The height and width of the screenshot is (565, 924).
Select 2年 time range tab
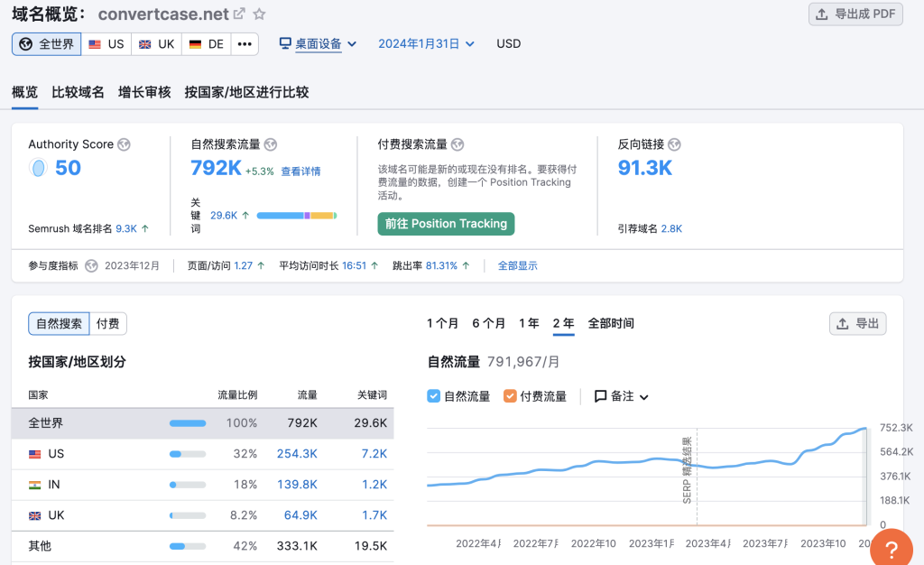563,323
